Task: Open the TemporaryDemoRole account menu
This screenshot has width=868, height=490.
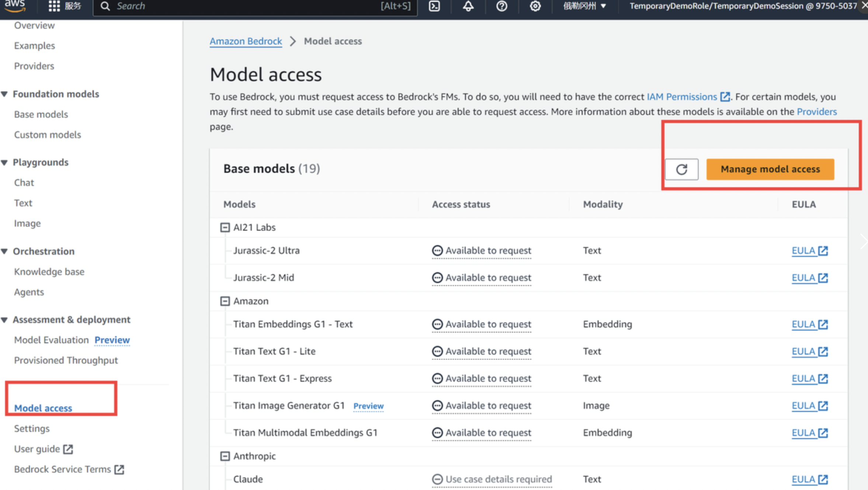Action: (743, 6)
